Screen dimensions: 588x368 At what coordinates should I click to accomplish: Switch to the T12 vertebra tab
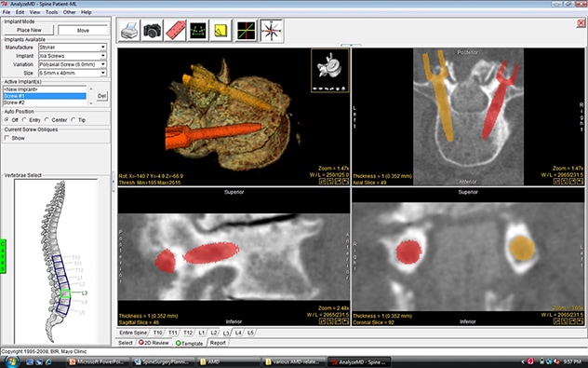click(x=188, y=333)
